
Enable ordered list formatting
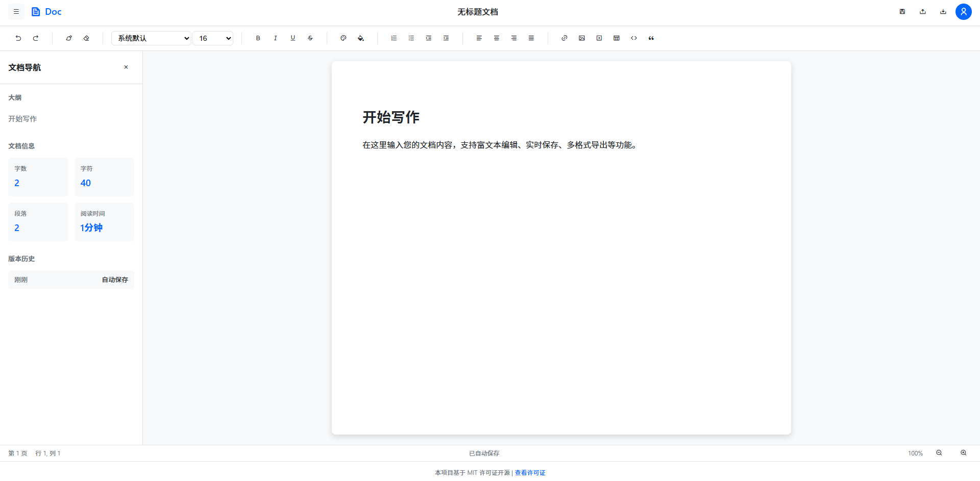click(x=394, y=38)
